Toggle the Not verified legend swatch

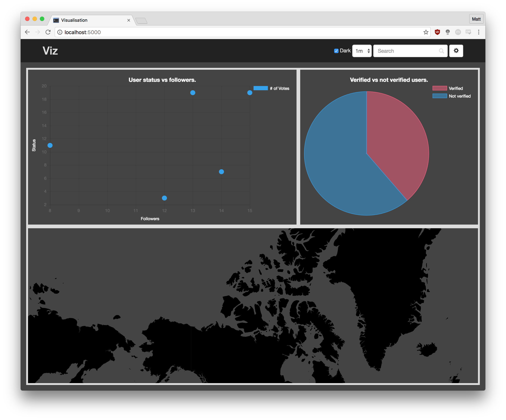pyautogui.click(x=439, y=96)
